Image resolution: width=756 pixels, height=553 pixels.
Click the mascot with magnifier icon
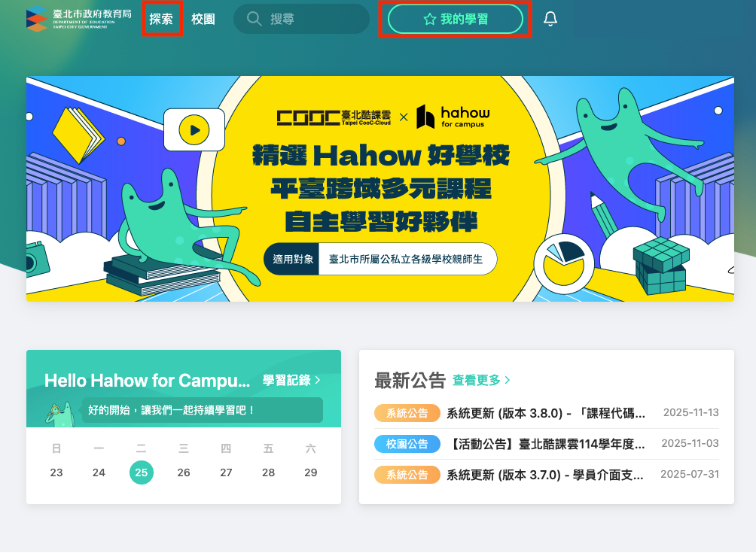(59, 414)
